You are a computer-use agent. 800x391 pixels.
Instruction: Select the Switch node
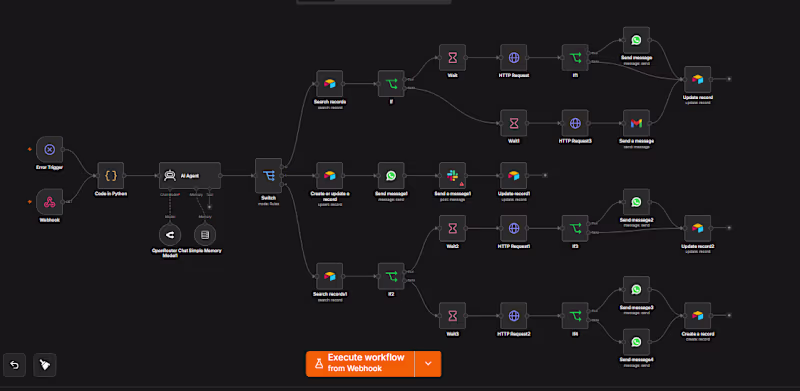click(x=268, y=176)
